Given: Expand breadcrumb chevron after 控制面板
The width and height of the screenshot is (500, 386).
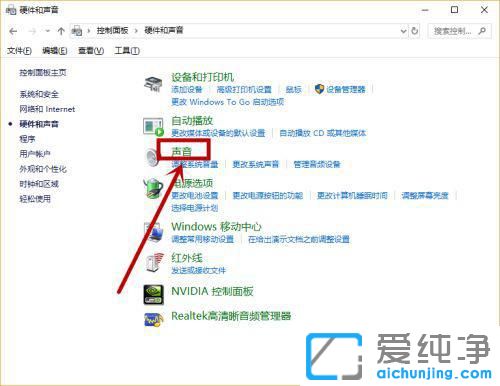Looking at the screenshot, I should click(136, 31).
